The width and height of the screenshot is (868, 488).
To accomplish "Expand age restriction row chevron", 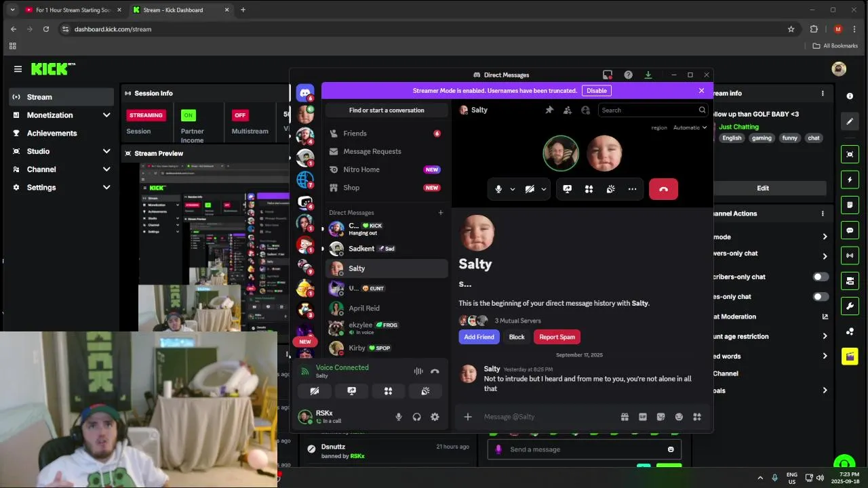I will (825, 336).
